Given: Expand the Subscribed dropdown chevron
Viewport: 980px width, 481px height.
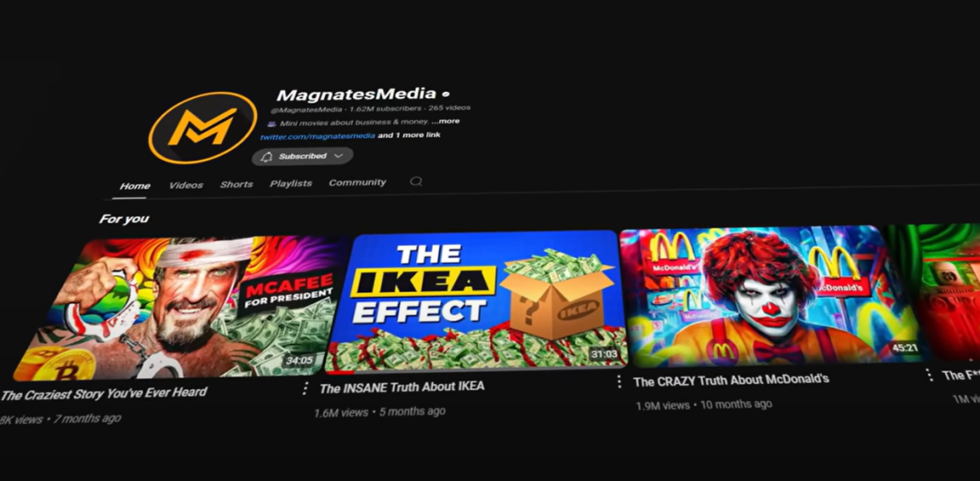Looking at the screenshot, I should [338, 156].
